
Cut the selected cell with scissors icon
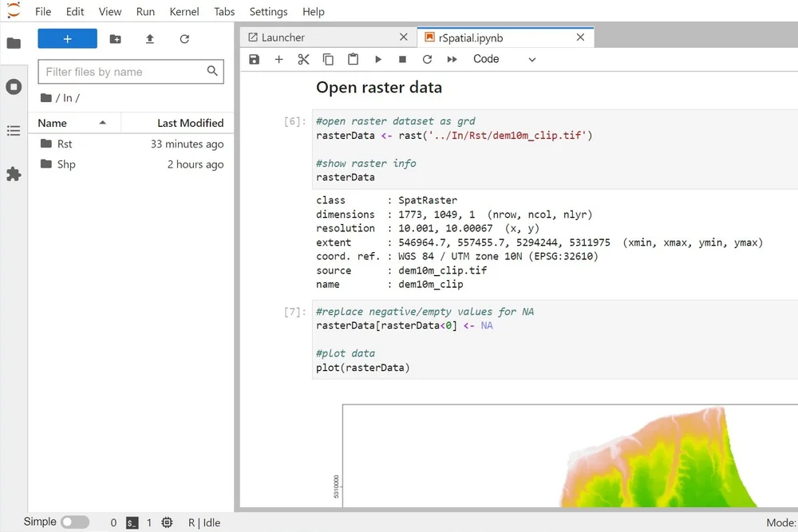(303, 59)
